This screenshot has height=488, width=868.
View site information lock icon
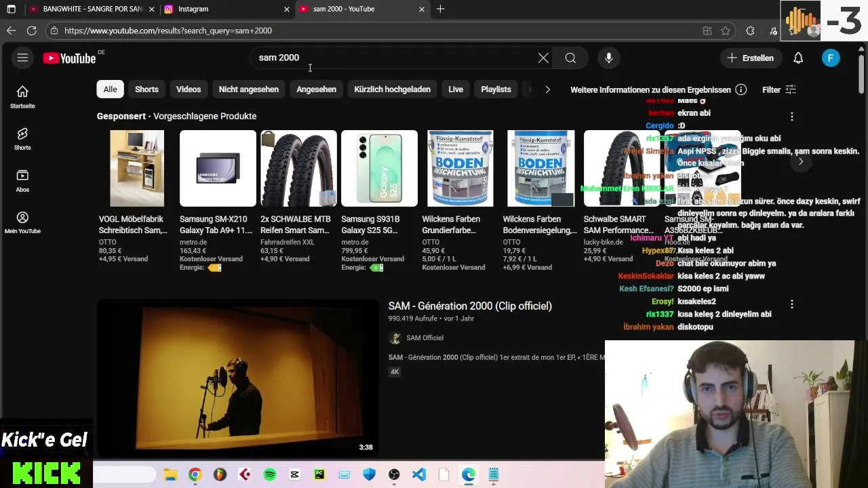coord(54,30)
